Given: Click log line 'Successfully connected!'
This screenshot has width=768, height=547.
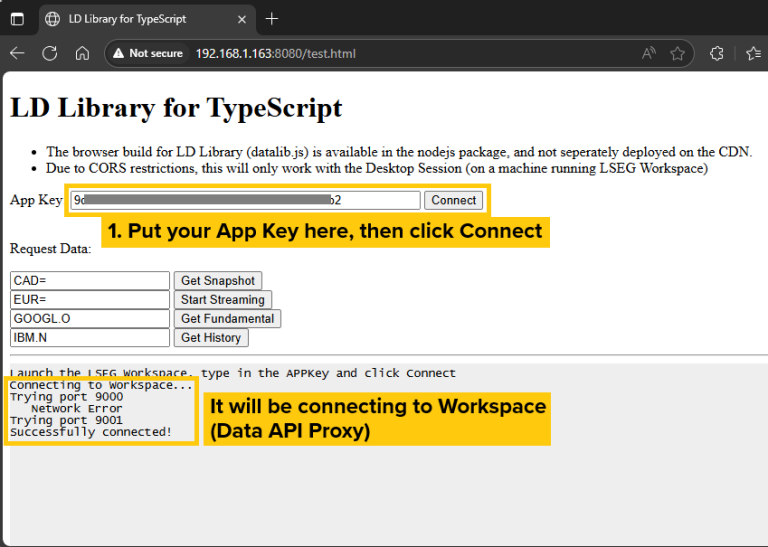Looking at the screenshot, I should click(91, 432).
